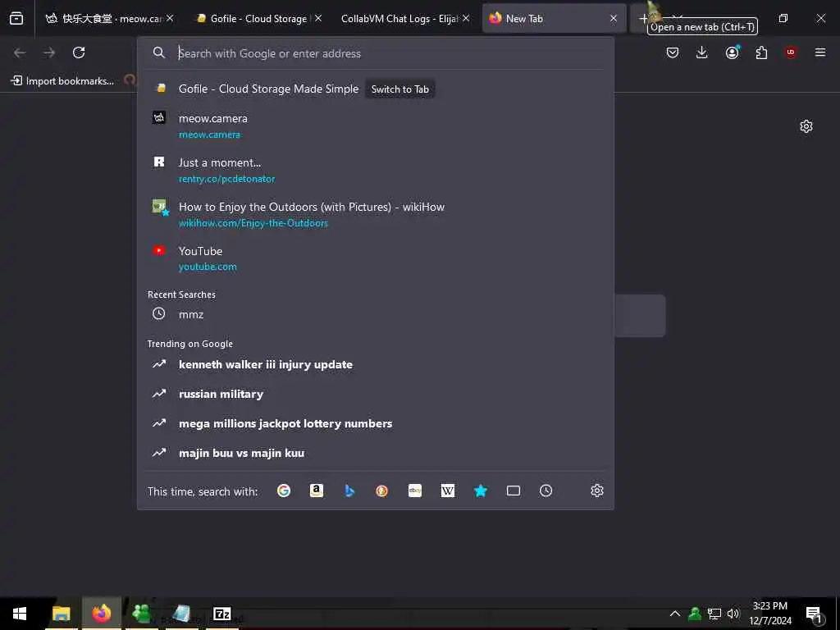Search History using the clock icon
This screenshot has width=840, height=630.
click(546, 491)
